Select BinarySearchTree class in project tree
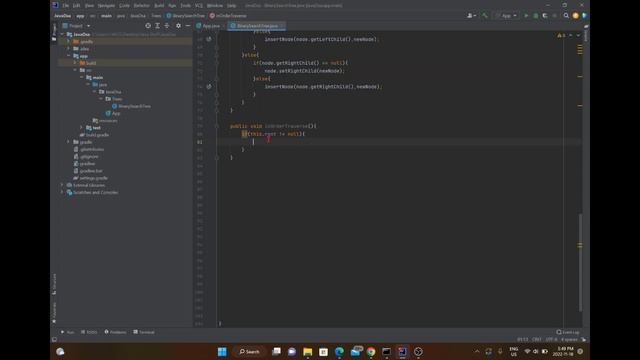 (x=131, y=106)
